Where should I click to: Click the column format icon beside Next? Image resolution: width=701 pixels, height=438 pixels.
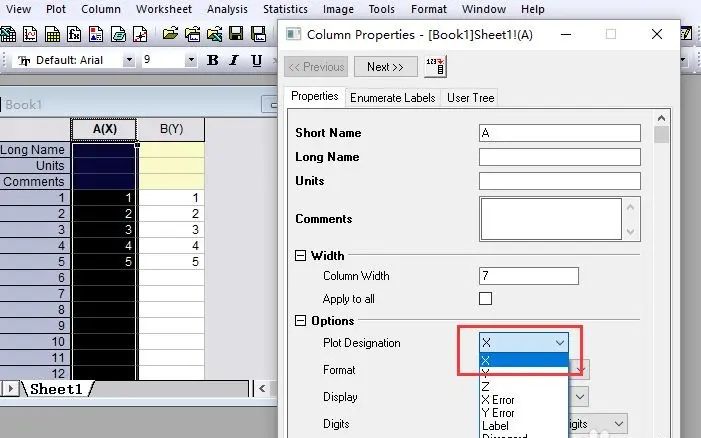tap(435, 67)
